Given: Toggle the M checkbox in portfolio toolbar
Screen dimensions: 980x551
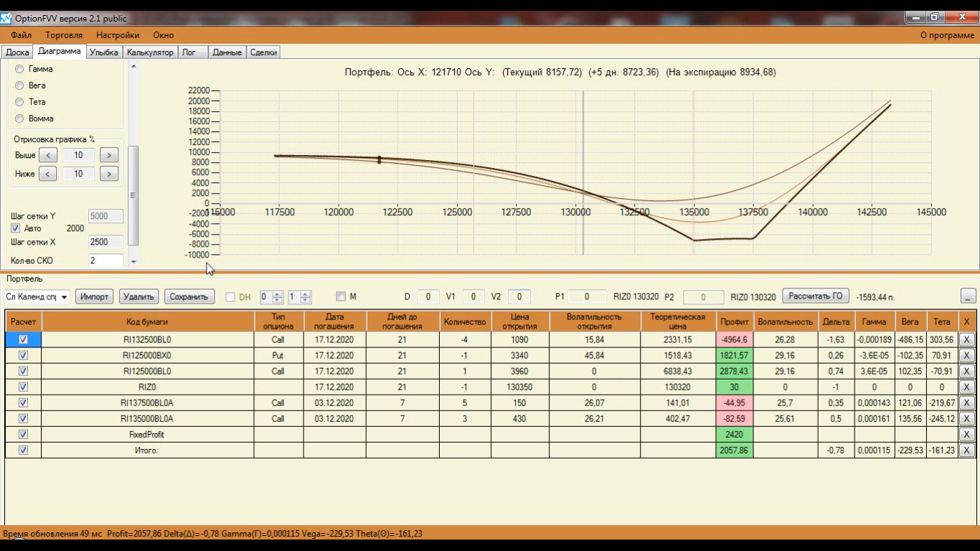Looking at the screenshot, I should (x=341, y=296).
